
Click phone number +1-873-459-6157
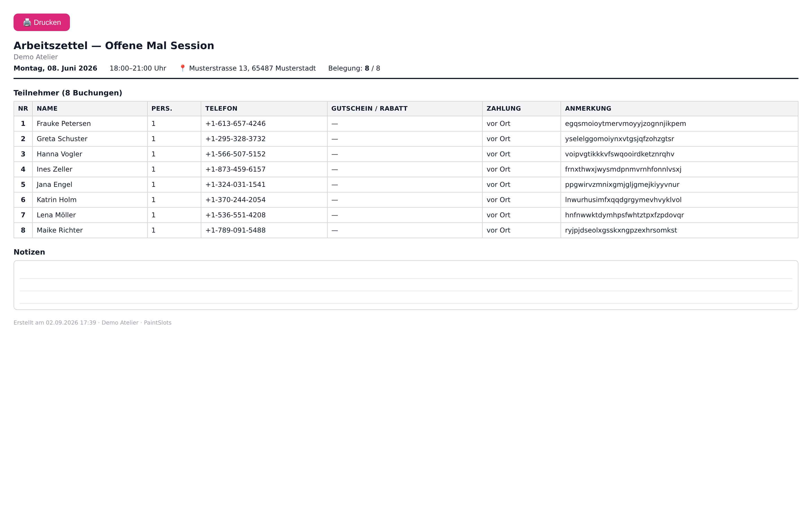tap(235, 169)
